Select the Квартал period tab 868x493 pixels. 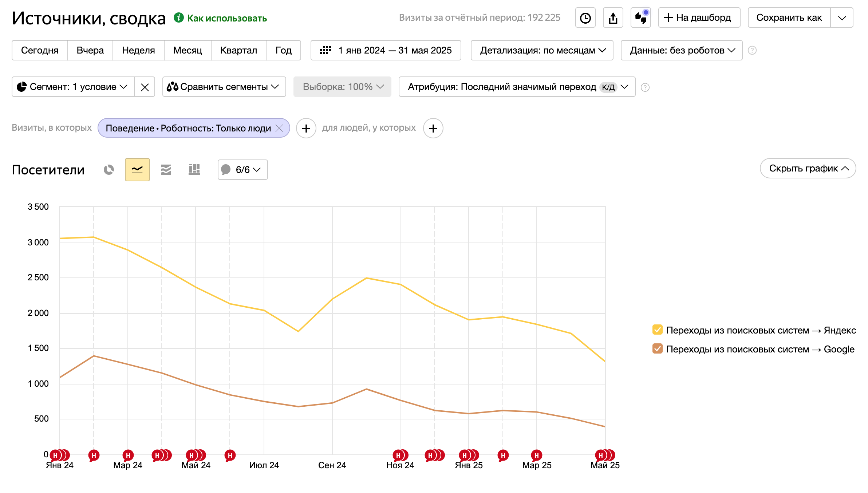[x=238, y=50]
